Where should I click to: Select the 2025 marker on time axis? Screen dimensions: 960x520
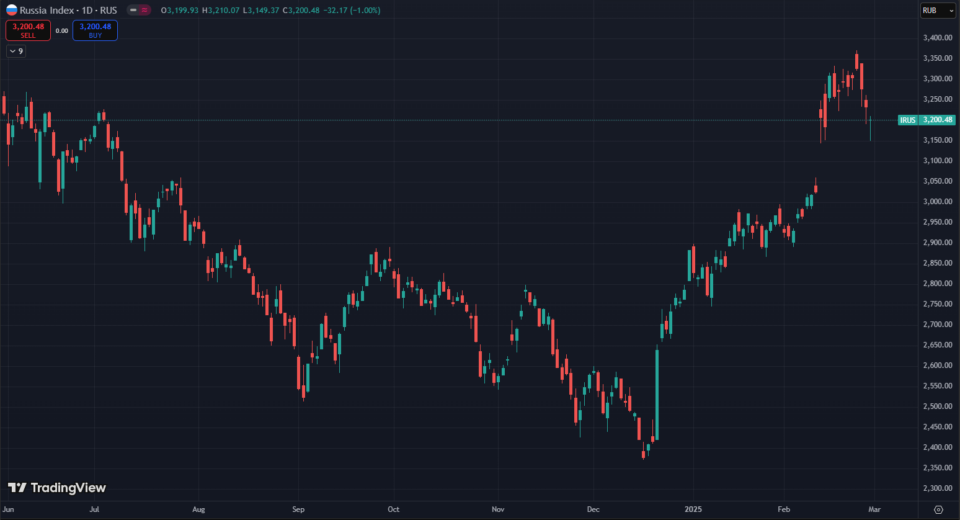point(692,509)
